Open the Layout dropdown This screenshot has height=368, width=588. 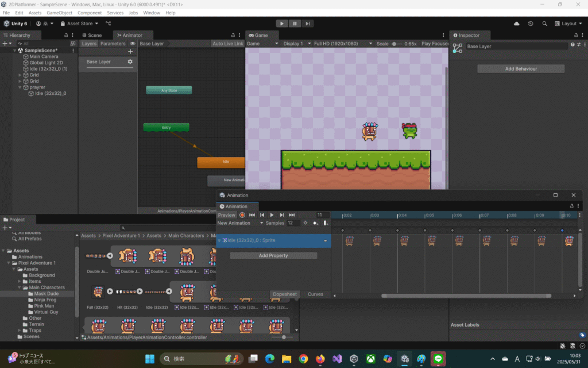568,23
